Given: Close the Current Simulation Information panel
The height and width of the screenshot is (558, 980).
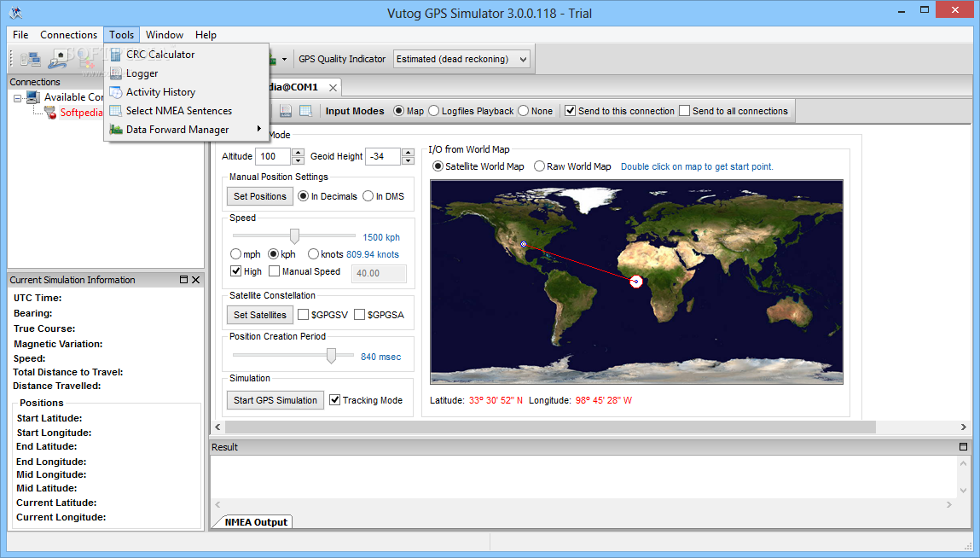Looking at the screenshot, I should [195, 280].
